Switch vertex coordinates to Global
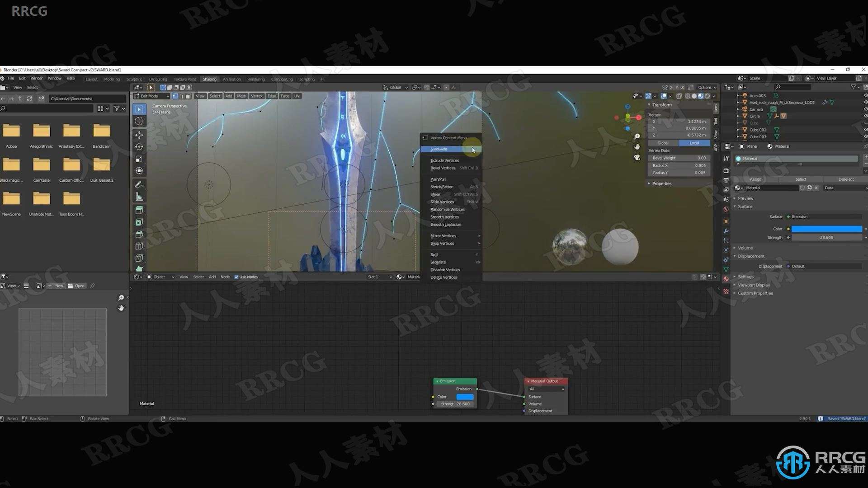The height and width of the screenshot is (488, 868). [x=663, y=143]
